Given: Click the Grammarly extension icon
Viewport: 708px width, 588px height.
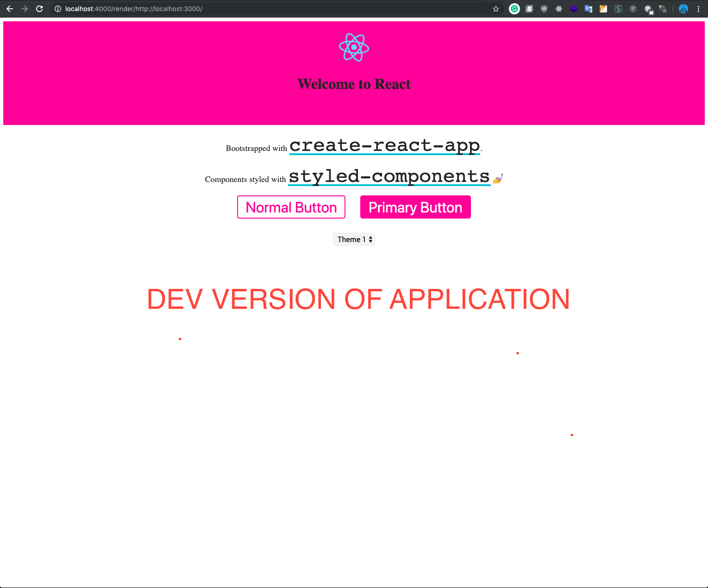Looking at the screenshot, I should [514, 9].
